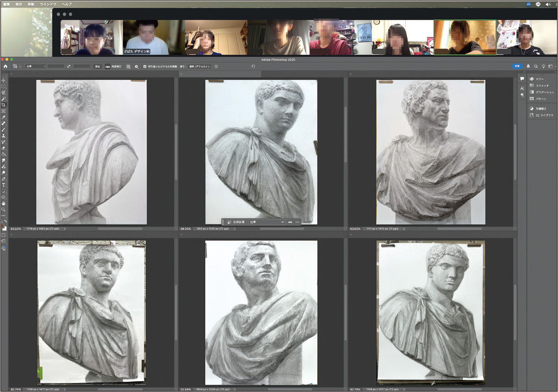Open the ウインドウ menu
Viewport: 558px width, 392px height.
[x=48, y=4]
